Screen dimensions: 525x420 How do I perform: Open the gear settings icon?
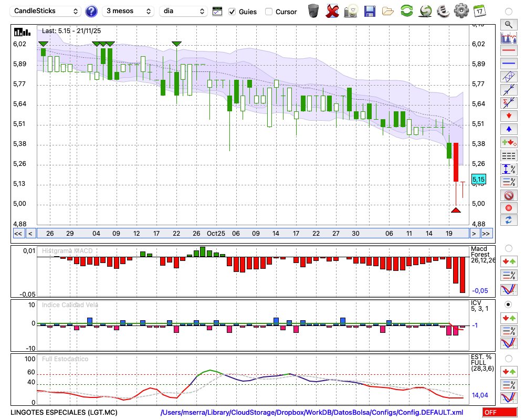coord(461,10)
